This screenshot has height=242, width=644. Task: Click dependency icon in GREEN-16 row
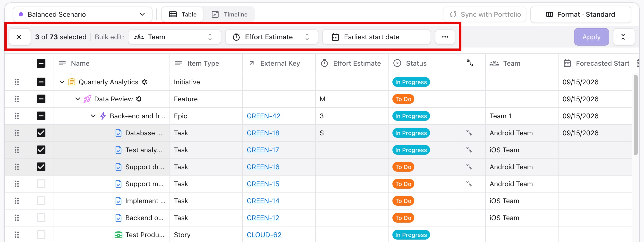coord(469,167)
